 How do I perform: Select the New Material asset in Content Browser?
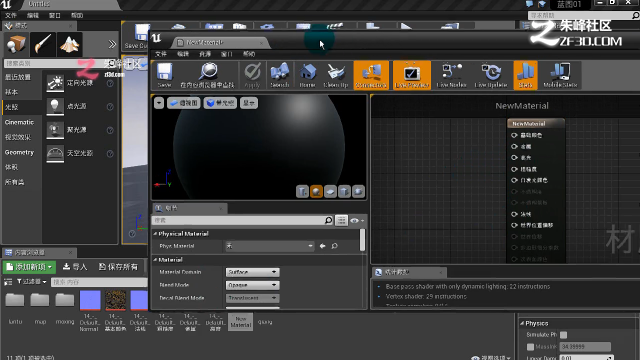tap(241, 322)
